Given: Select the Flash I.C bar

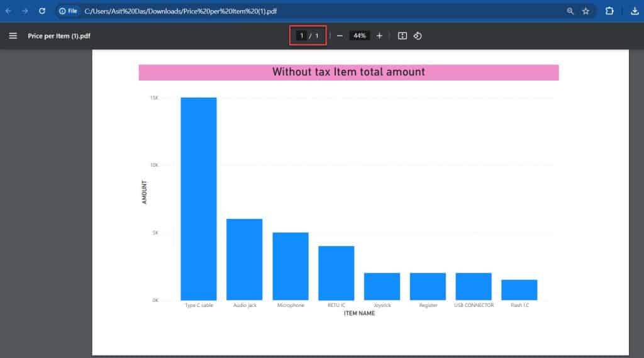Looking at the screenshot, I should pos(519,290).
